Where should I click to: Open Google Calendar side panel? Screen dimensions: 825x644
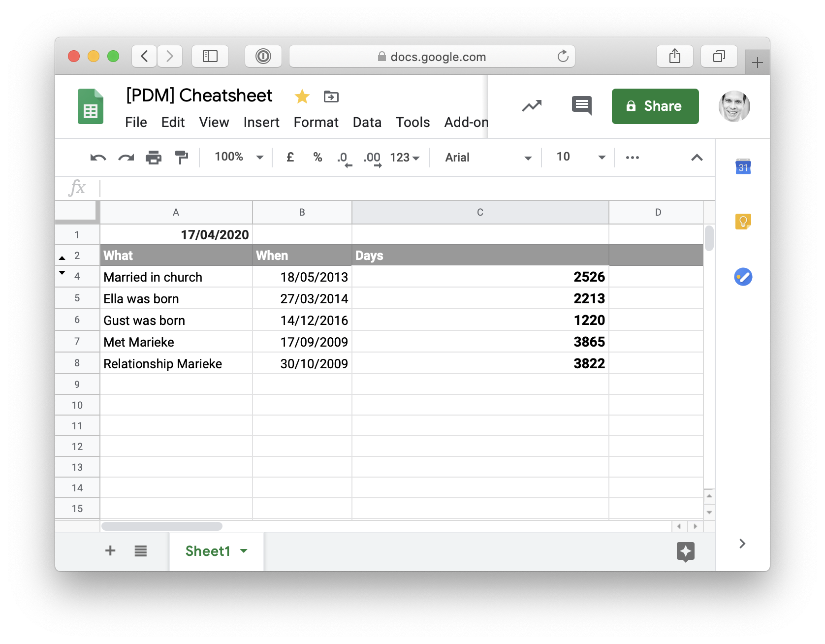click(743, 167)
